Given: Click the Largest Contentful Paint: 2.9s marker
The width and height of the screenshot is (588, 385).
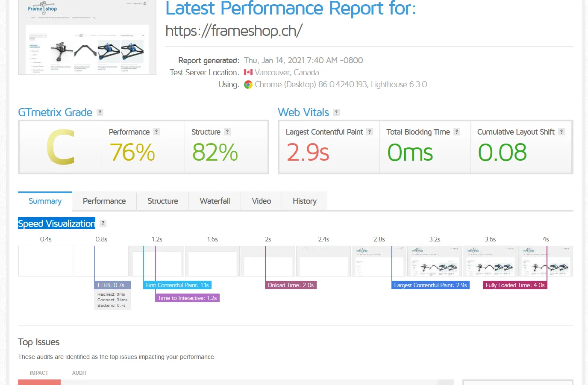Looking at the screenshot, I should (430, 285).
